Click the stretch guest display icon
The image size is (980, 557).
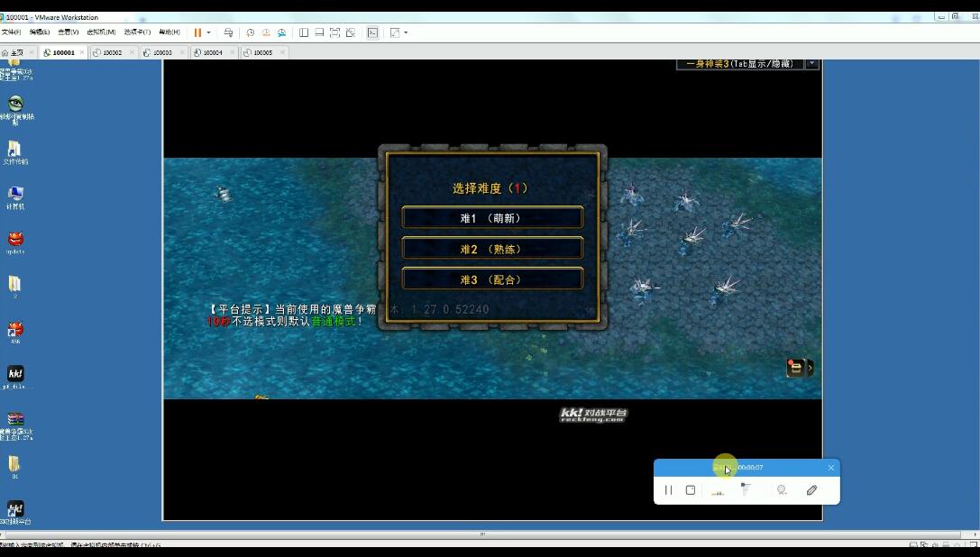395,32
